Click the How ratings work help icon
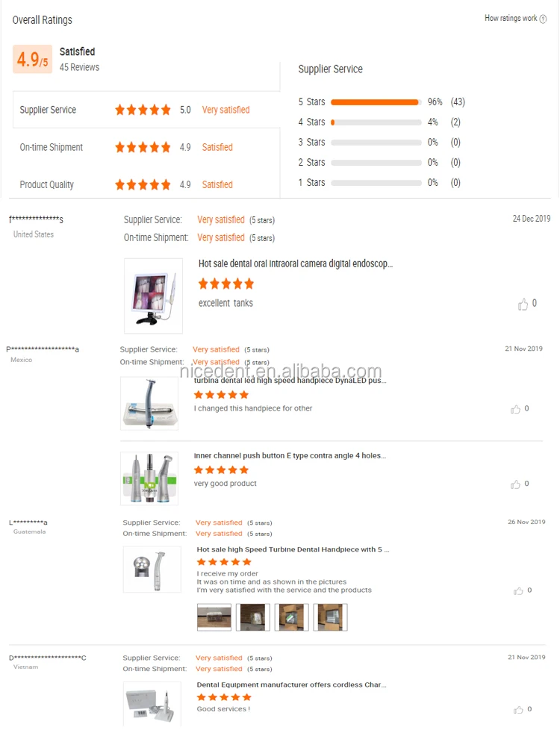The image size is (560, 739). point(543,19)
